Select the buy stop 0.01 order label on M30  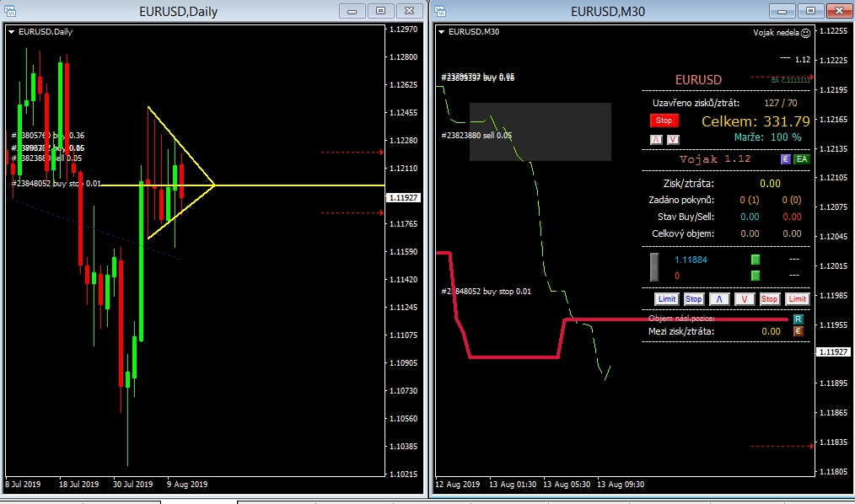tap(486, 291)
